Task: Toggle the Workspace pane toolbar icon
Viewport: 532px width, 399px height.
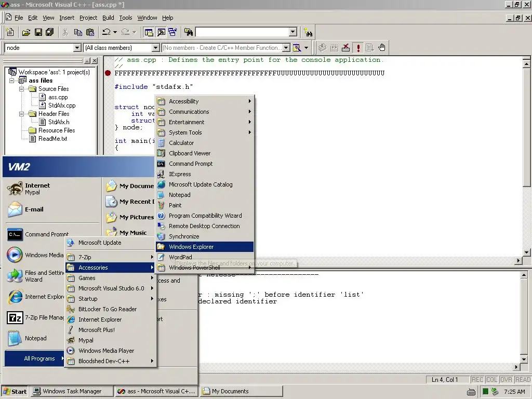Action: point(149,32)
